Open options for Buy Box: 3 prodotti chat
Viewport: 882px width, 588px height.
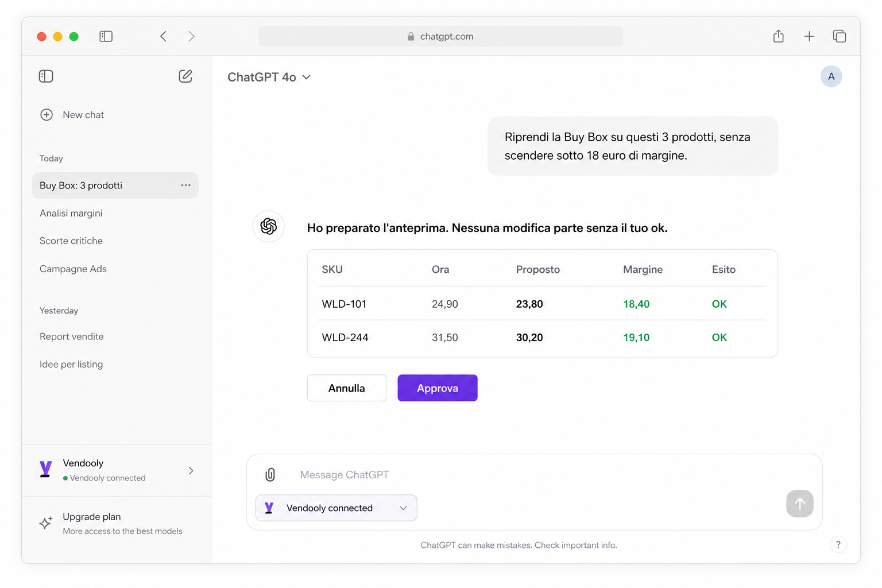coord(185,185)
